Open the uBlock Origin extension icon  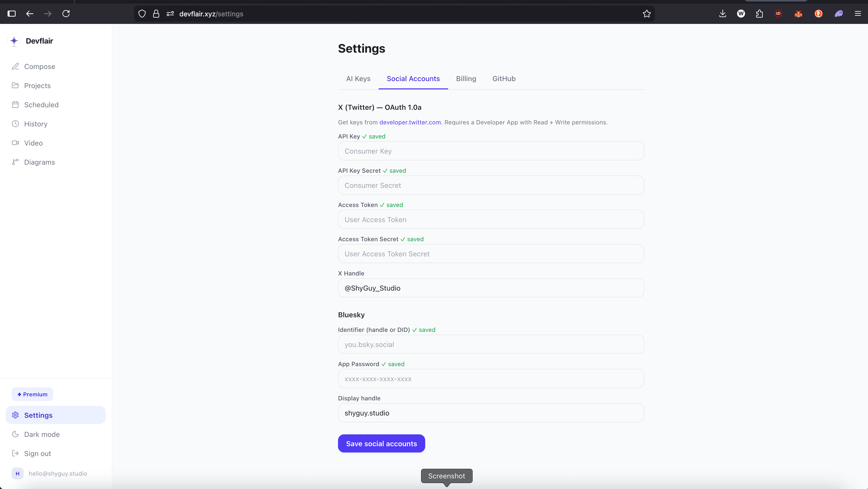point(779,14)
